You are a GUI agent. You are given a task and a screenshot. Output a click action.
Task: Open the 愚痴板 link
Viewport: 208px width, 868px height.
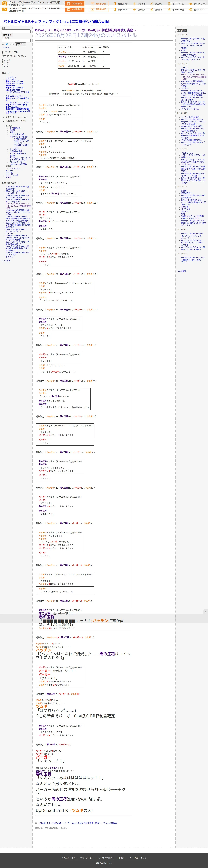[x=12, y=156]
